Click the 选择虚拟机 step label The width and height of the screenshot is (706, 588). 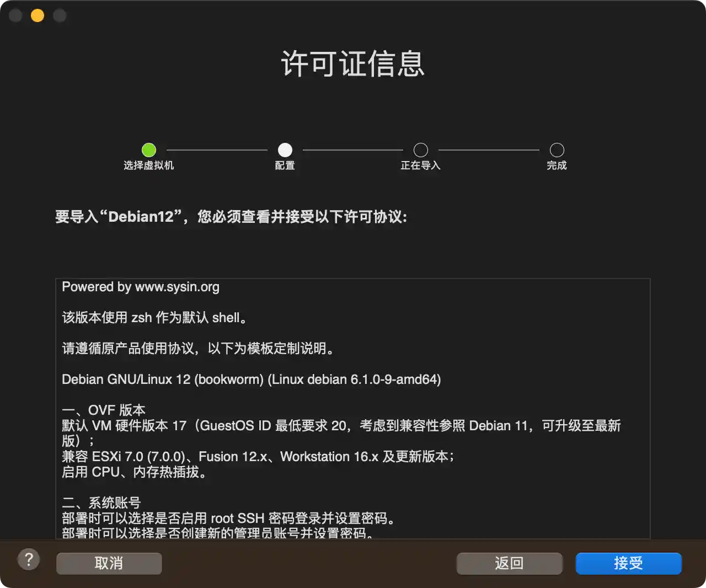[149, 165]
